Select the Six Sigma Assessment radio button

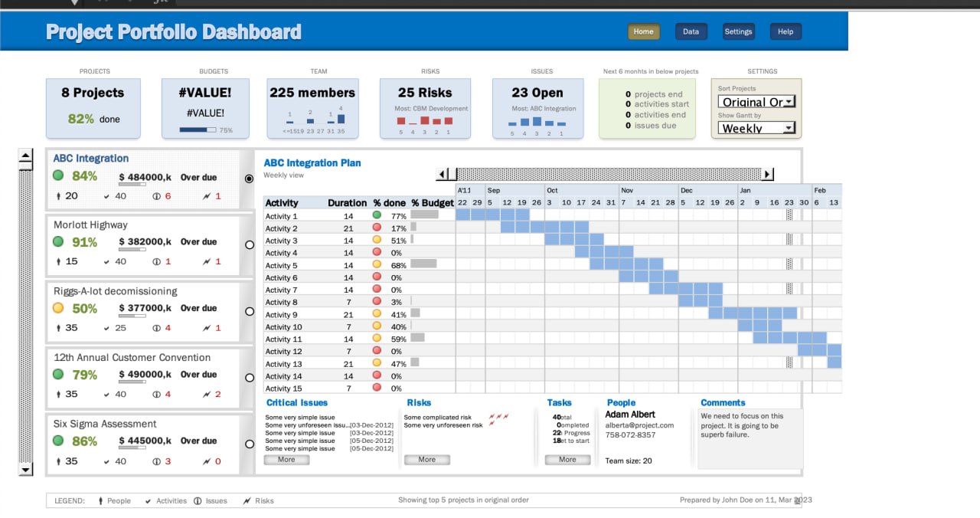(249, 444)
